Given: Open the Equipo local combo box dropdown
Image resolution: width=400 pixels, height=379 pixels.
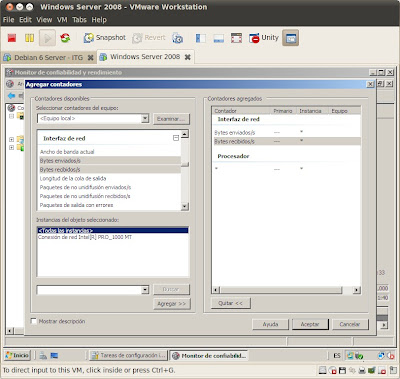Looking at the screenshot, I should point(145,118).
